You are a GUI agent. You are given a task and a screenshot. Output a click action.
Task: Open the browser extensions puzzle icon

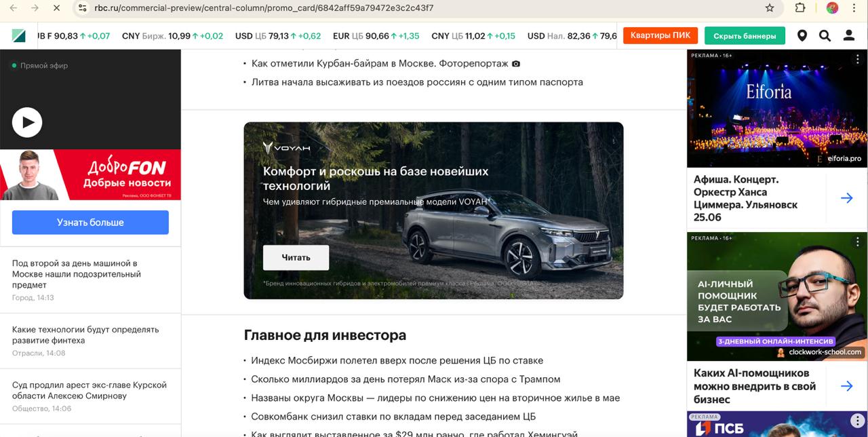800,8
